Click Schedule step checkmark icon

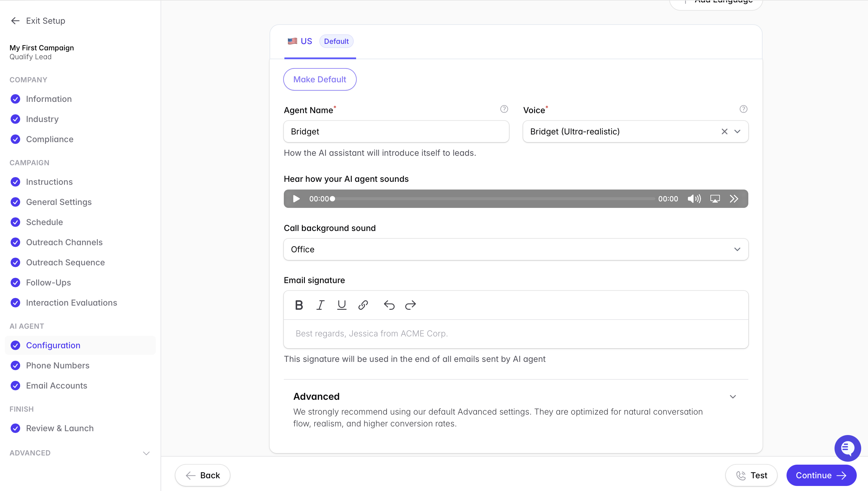[x=15, y=222]
